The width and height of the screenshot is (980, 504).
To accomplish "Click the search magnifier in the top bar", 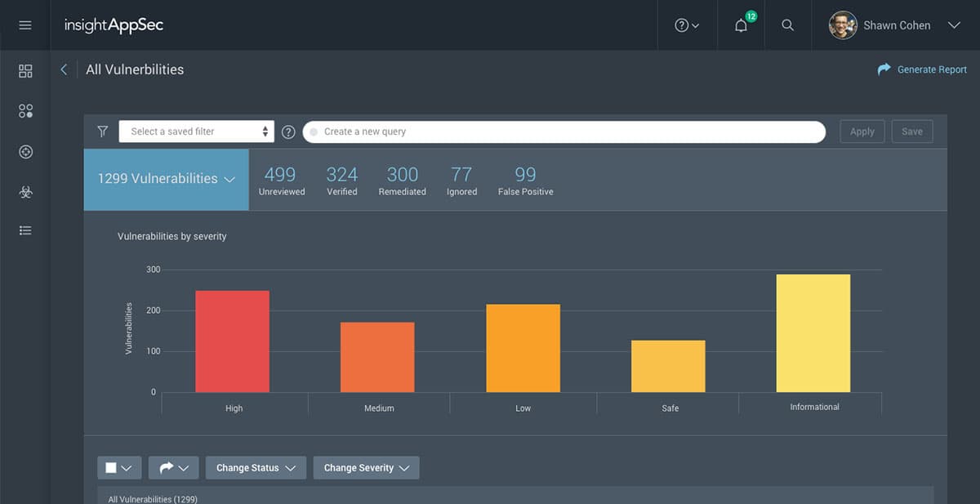I will [x=787, y=25].
